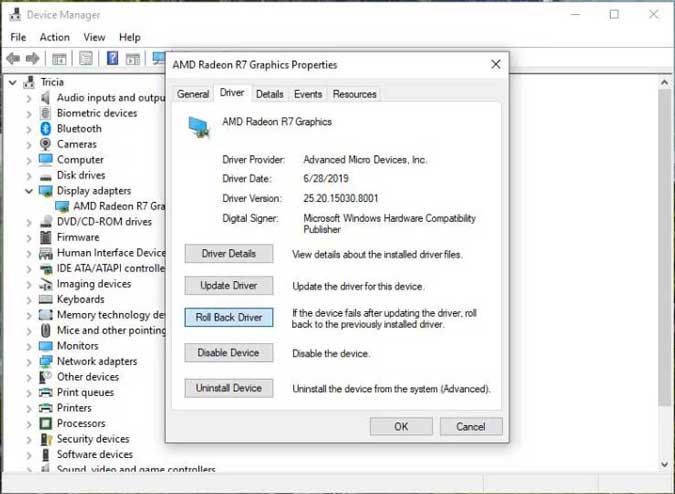Click the Uninstall Device button

229,388
